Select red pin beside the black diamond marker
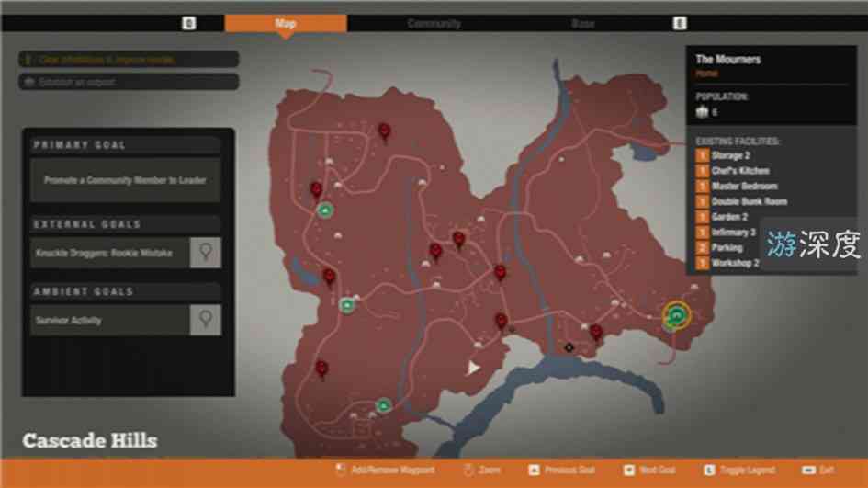The width and height of the screenshot is (868, 488). coord(595,333)
